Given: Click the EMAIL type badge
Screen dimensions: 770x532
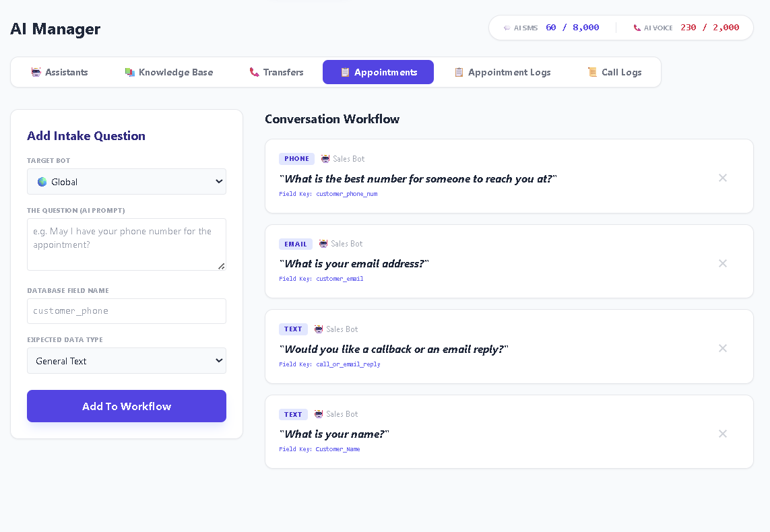Looking at the screenshot, I should (x=296, y=244).
